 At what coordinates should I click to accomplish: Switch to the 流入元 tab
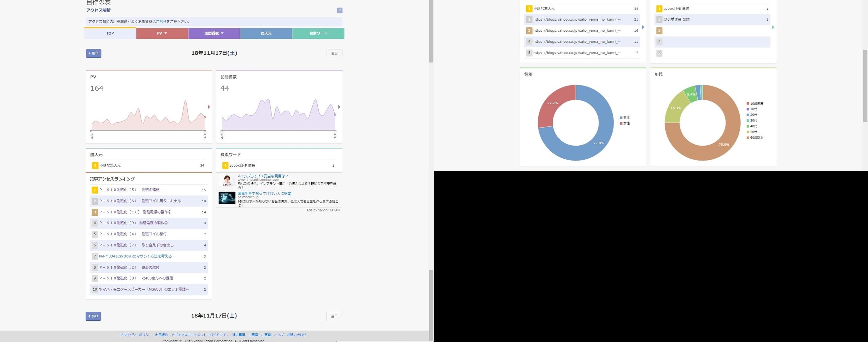[x=266, y=33]
